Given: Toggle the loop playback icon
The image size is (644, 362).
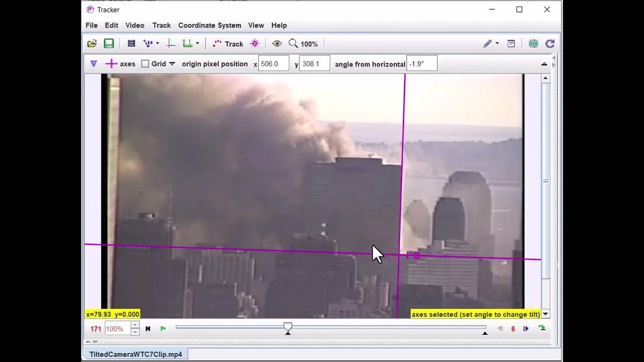Looking at the screenshot, I should point(542,328).
